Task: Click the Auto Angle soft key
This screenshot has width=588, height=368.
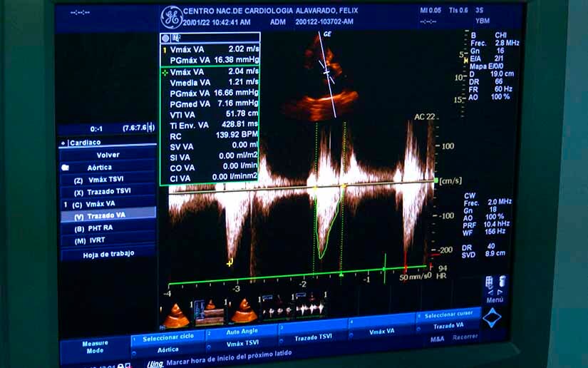Action: point(242,331)
